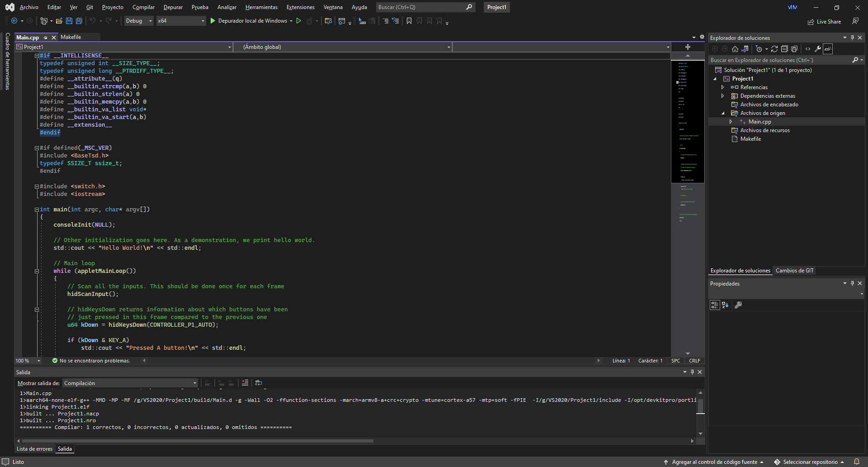
Task: Open the notifications bell in status bar
Action: tap(857, 462)
